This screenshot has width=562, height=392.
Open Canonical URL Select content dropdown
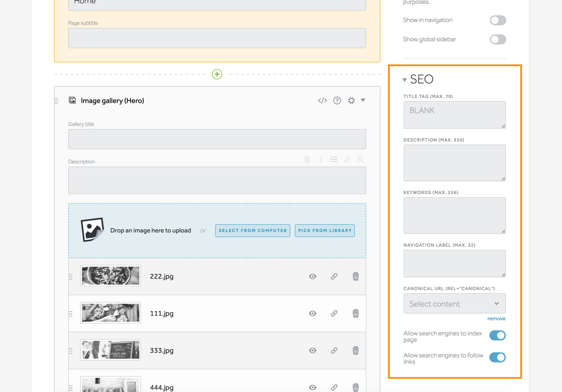tap(454, 304)
